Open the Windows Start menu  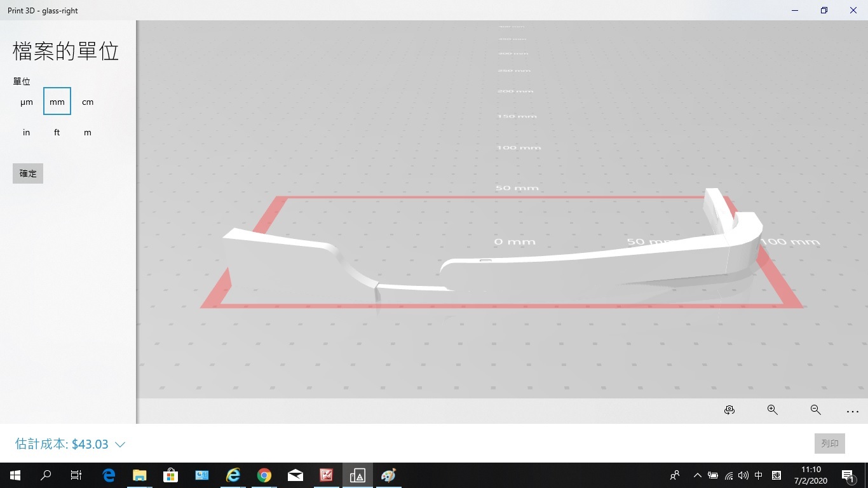(x=15, y=475)
